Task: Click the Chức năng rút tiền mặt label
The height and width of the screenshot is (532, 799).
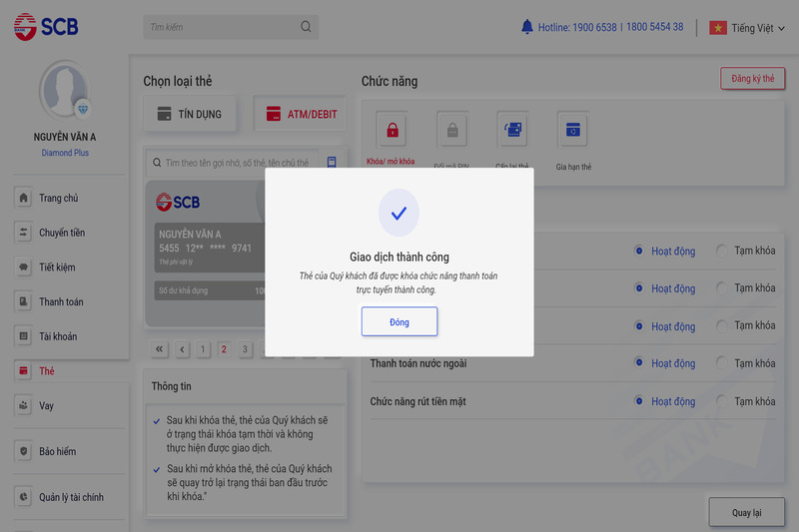Action: [x=417, y=401]
